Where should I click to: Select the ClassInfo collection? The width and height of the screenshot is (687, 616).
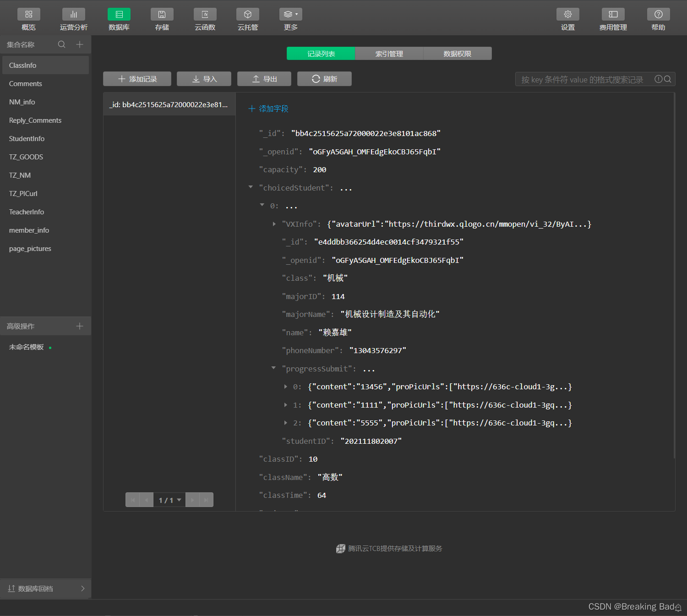tap(45, 65)
